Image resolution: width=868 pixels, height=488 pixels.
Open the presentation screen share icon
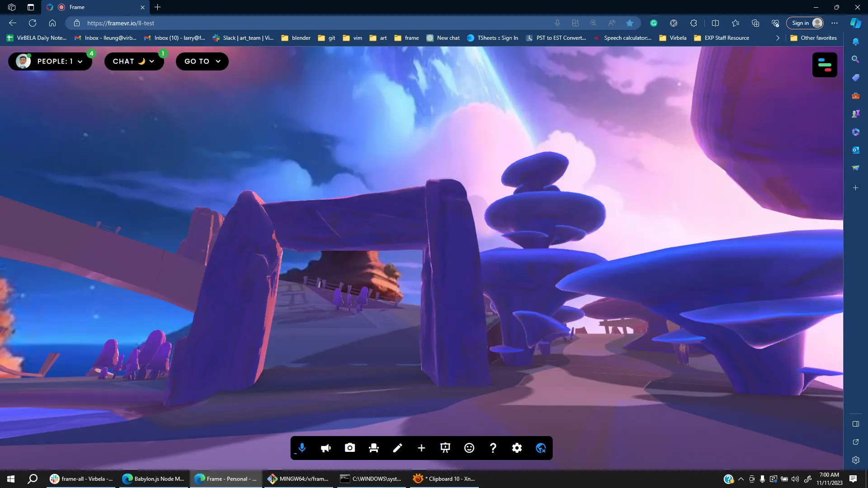pyautogui.click(x=445, y=448)
